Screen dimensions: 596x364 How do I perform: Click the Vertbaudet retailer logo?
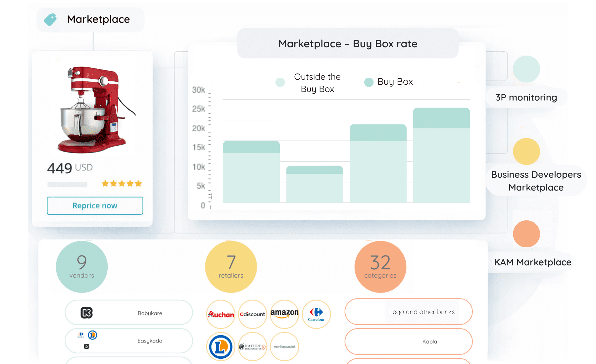(x=284, y=346)
